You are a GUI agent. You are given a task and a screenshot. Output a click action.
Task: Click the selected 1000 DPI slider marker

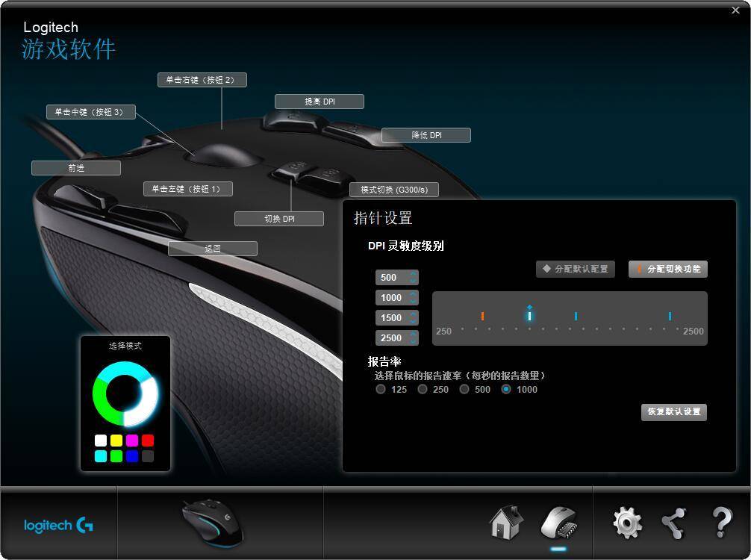529,315
